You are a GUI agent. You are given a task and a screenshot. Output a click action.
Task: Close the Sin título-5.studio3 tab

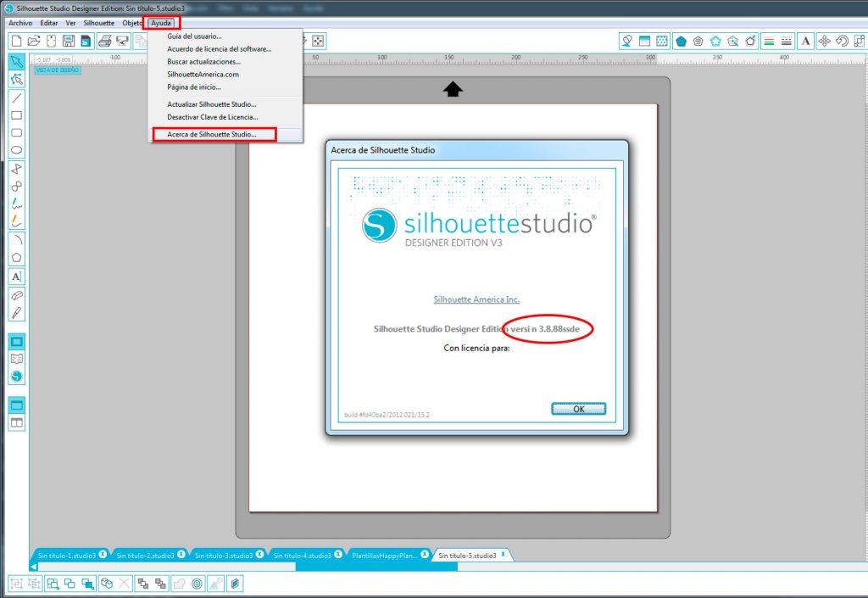coord(504,554)
